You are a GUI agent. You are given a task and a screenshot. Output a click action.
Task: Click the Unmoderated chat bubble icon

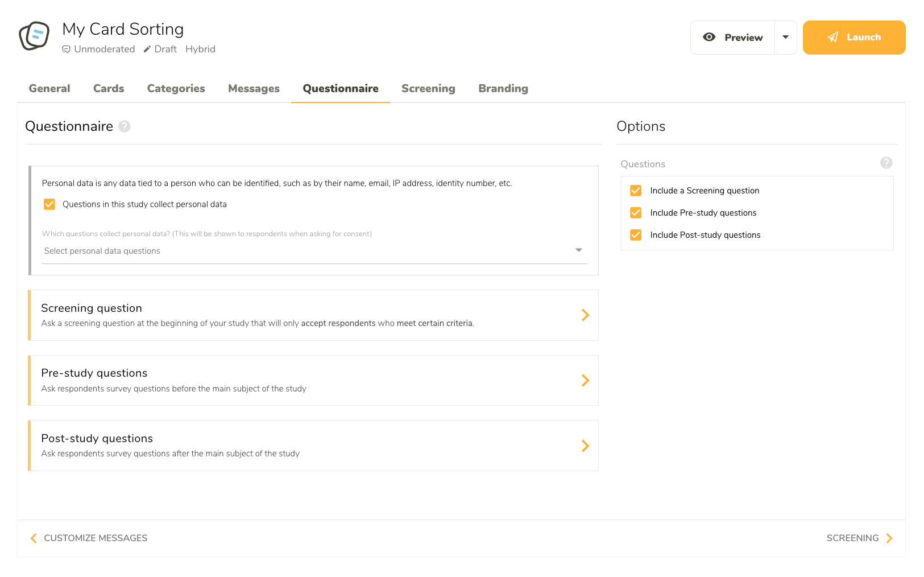click(x=67, y=50)
